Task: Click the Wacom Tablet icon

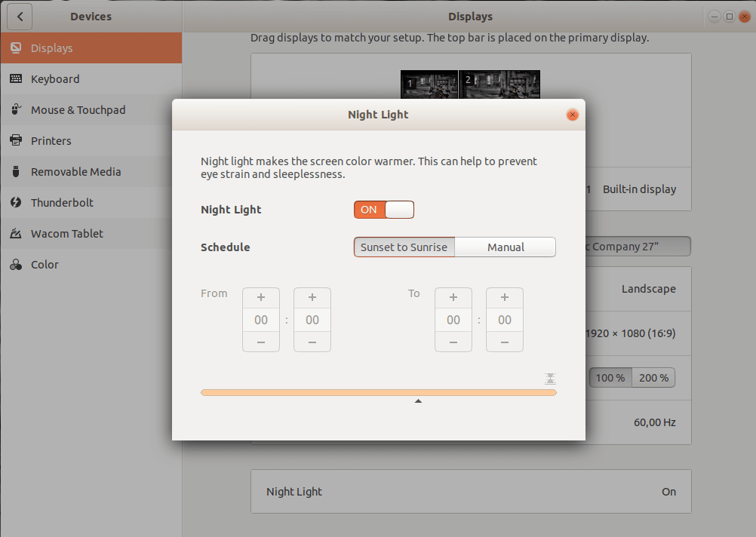Action: click(x=15, y=234)
